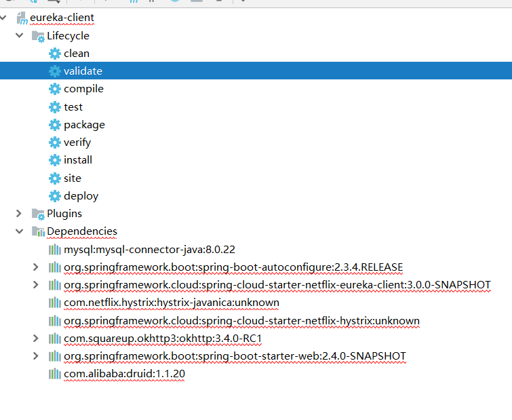This screenshot has width=512, height=420.
Task: Click the install phase gear icon
Action: 54,160
